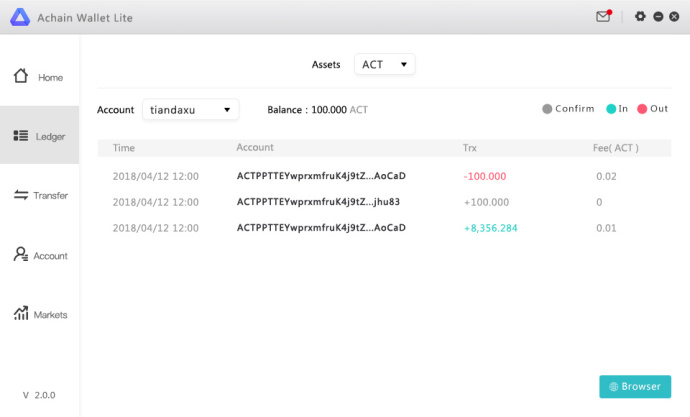Open the Account label in the sidebar
Screen dimensions: 690x417
51,256
